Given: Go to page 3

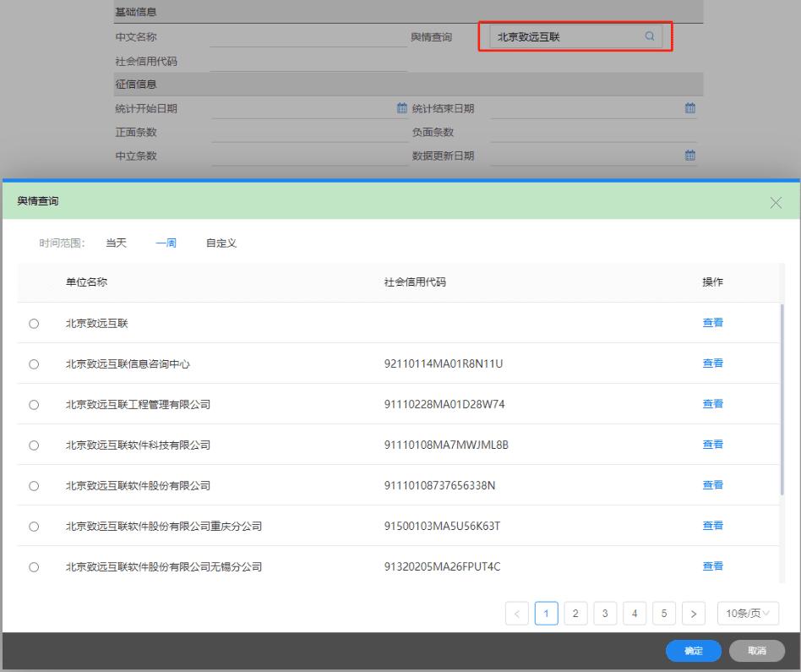Looking at the screenshot, I should click(605, 613).
